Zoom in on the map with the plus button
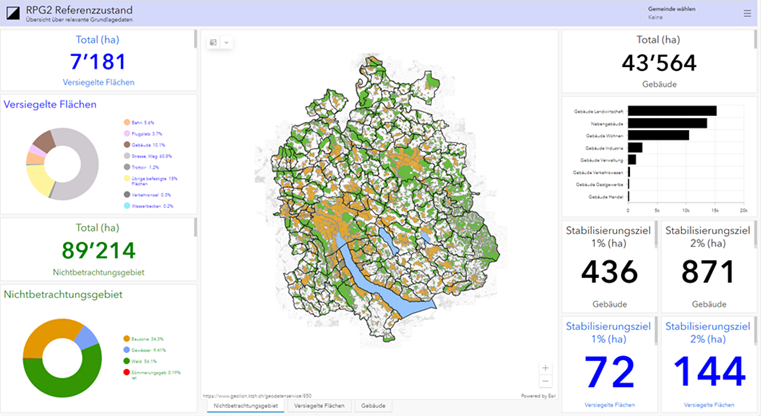This screenshot has width=761, height=416. point(546,368)
